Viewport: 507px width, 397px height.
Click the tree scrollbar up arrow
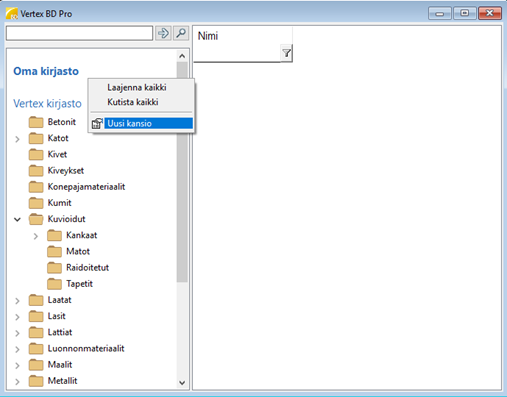tap(182, 56)
